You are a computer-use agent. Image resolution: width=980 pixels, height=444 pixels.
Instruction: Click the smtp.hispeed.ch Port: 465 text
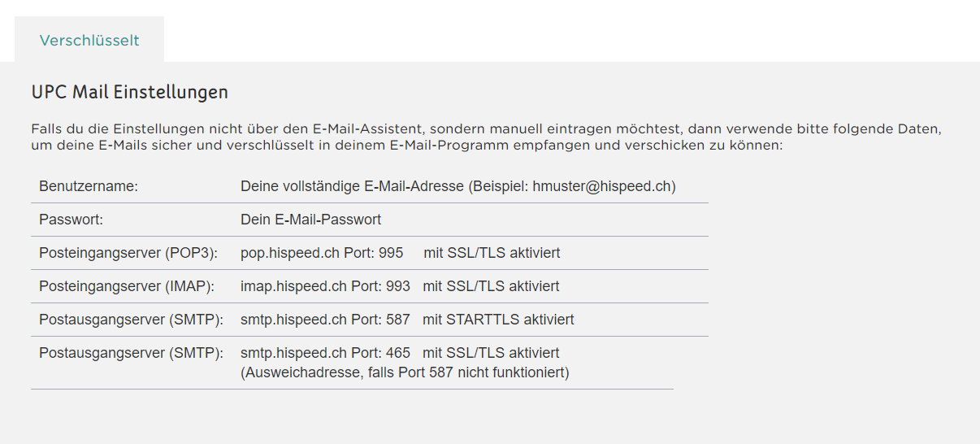pyautogui.click(x=325, y=353)
